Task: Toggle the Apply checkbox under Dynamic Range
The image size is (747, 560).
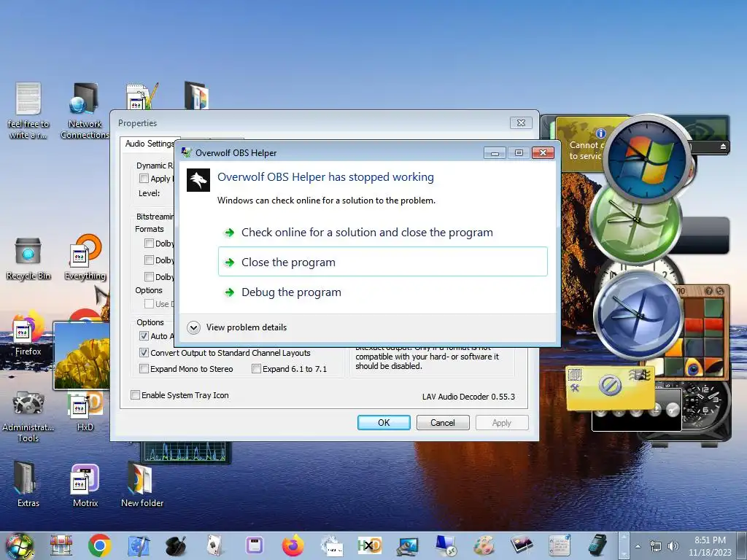Action: tap(144, 178)
